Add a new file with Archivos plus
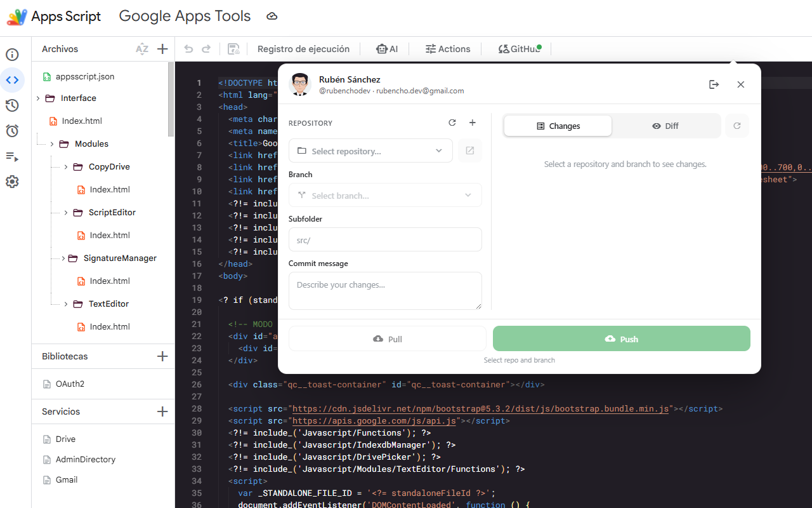 coord(162,49)
